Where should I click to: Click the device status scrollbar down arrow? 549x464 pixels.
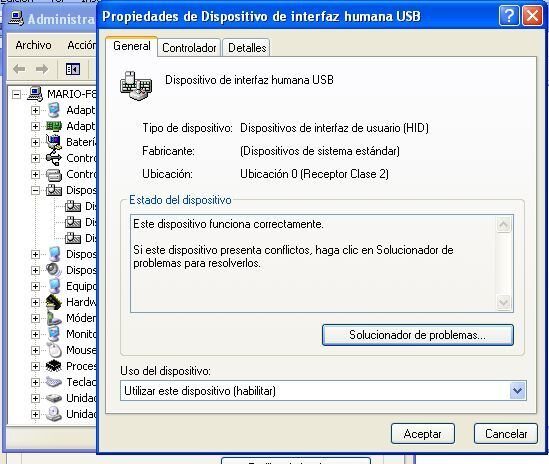[503, 302]
